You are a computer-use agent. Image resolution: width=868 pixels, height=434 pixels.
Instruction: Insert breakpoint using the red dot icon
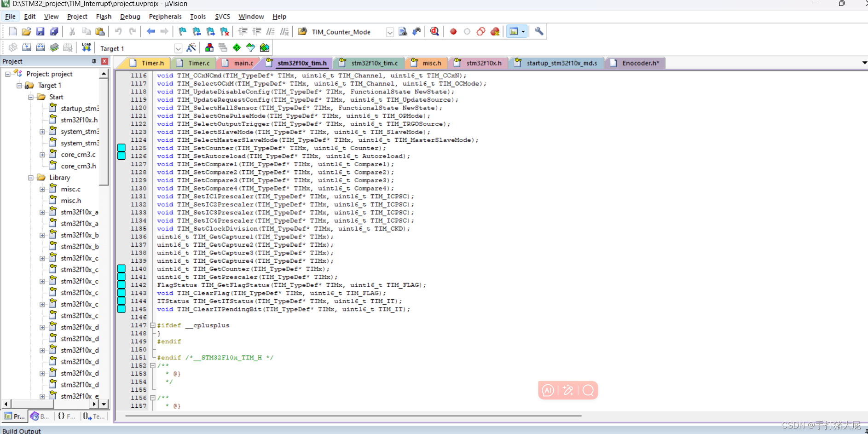pyautogui.click(x=453, y=31)
